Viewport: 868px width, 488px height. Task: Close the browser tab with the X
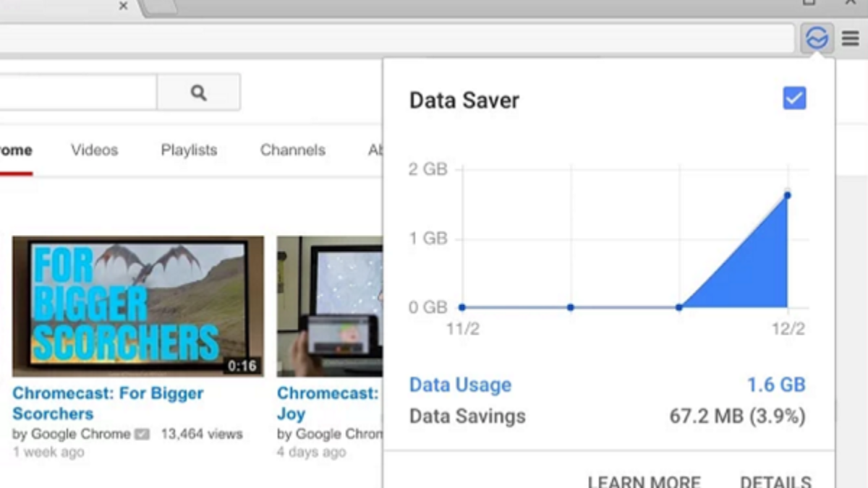(123, 6)
